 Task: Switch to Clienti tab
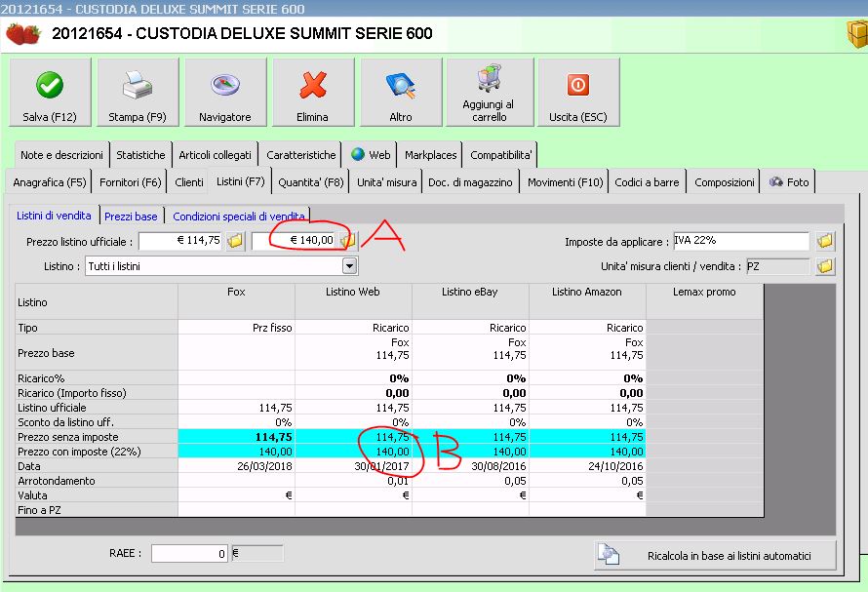189,182
